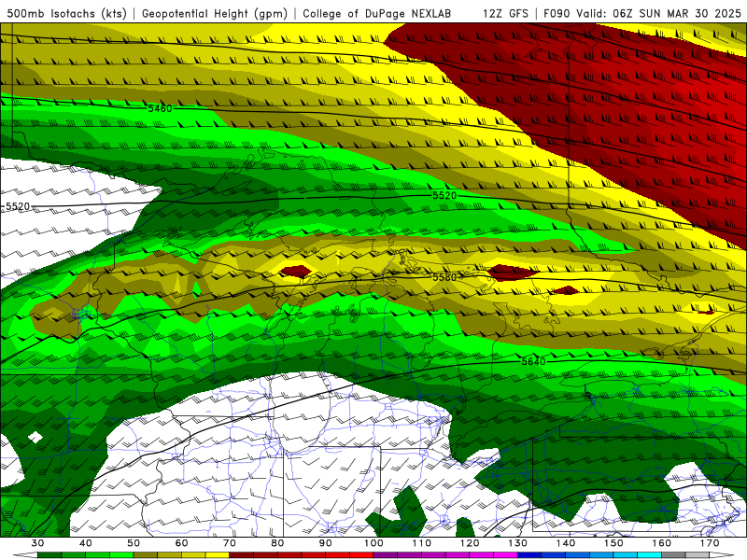Pick the cyan swatch ending at 160
This screenshot has height=560, width=747.
coord(649,554)
